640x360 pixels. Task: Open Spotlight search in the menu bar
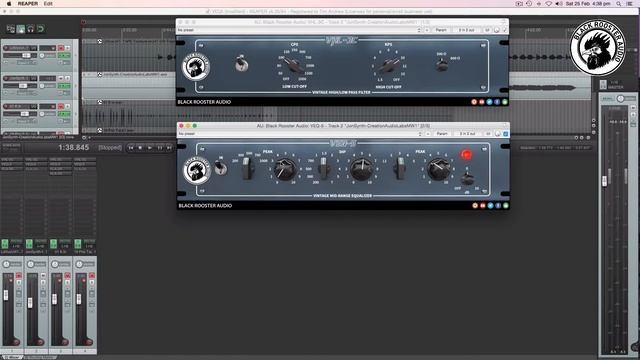pos(619,4)
